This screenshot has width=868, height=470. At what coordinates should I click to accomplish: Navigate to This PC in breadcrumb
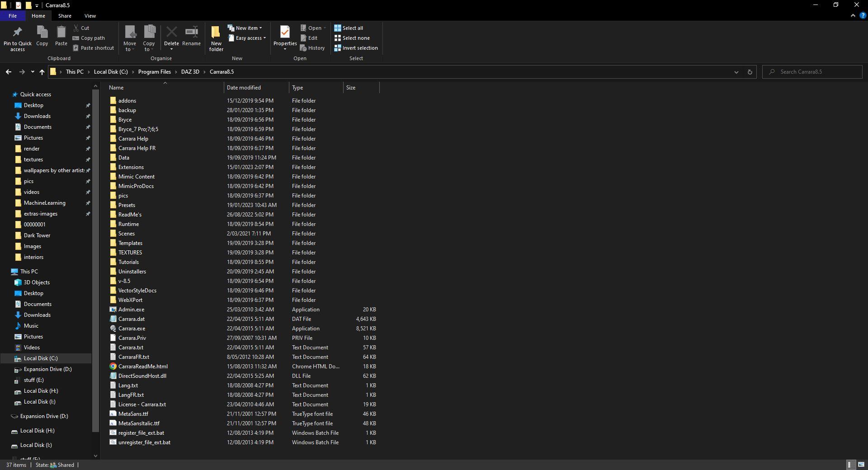pos(75,72)
